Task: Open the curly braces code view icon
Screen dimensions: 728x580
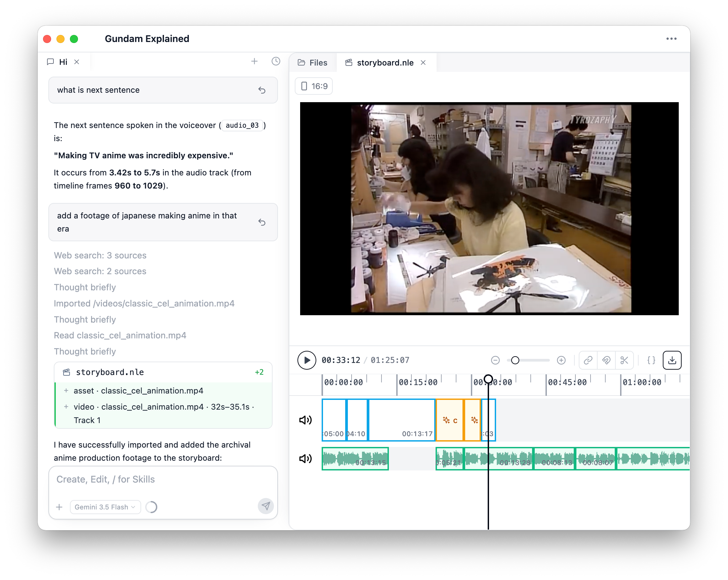Action: (651, 360)
